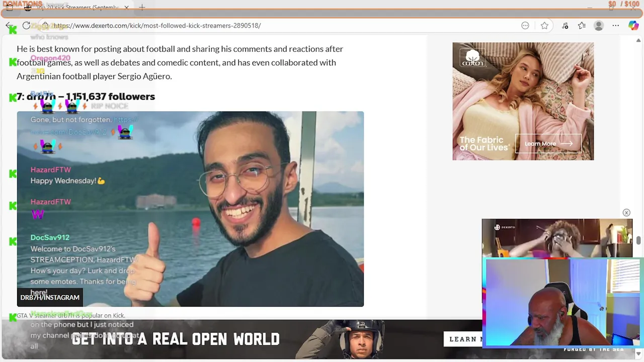
Task: Click the heading 7: drb7h – 1,151,637 followers
Action: coord(86,97)
